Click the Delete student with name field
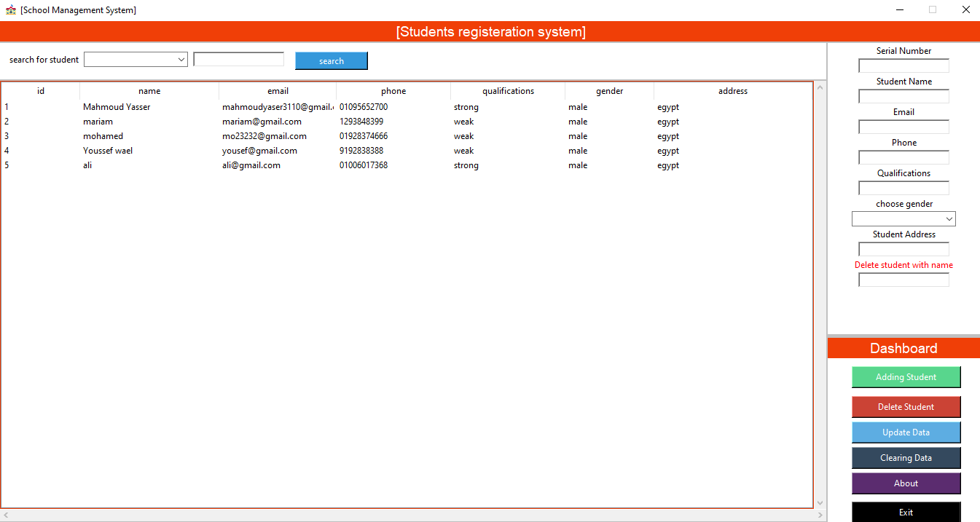This screenshot has width=980, height=522. pyautogui.click(x=903, y=279)
